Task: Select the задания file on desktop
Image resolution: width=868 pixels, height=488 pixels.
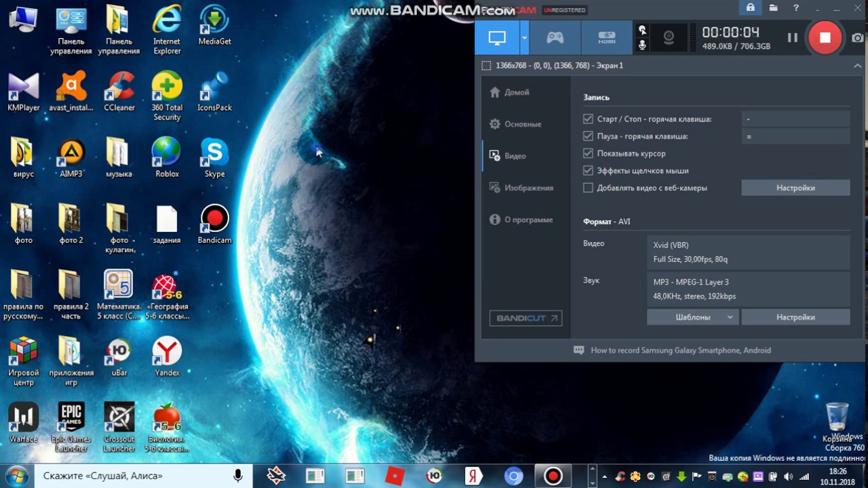Action: (x=167, y=224)
